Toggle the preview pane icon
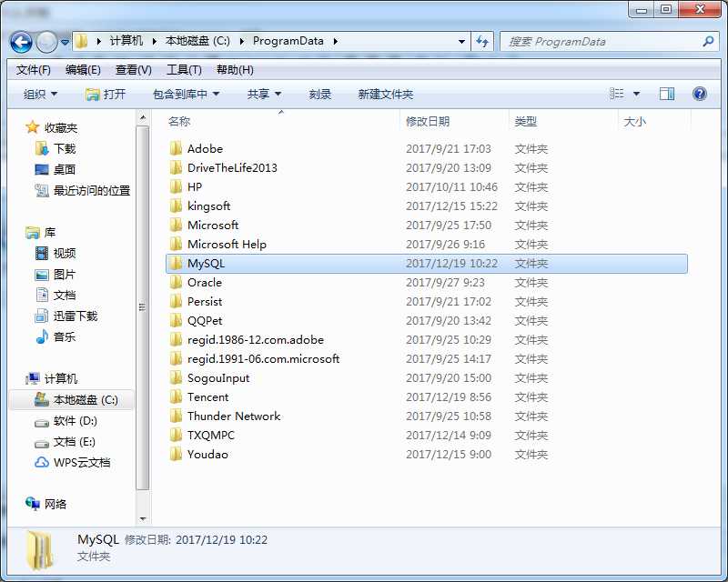 (667, 94)
